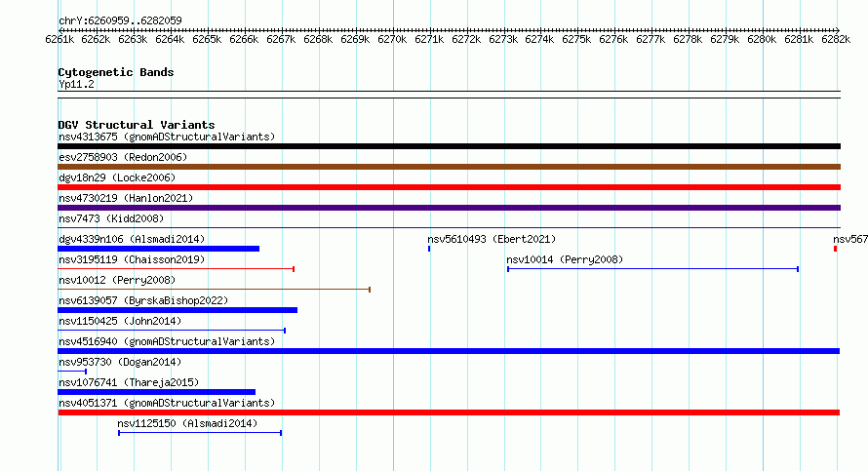Click the 6270k ruler tick label
Viewport: 868px width, 471px height.
point(392,39)
